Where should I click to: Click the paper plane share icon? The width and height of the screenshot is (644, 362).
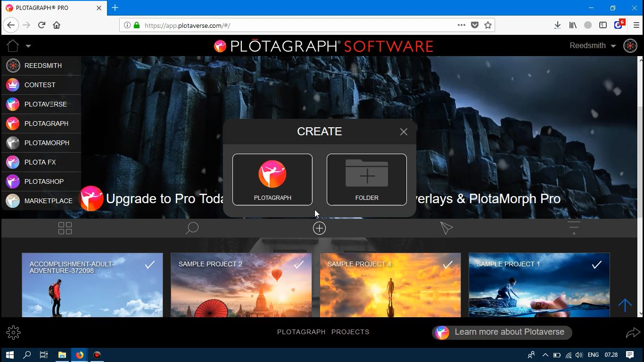click(446, 228)
